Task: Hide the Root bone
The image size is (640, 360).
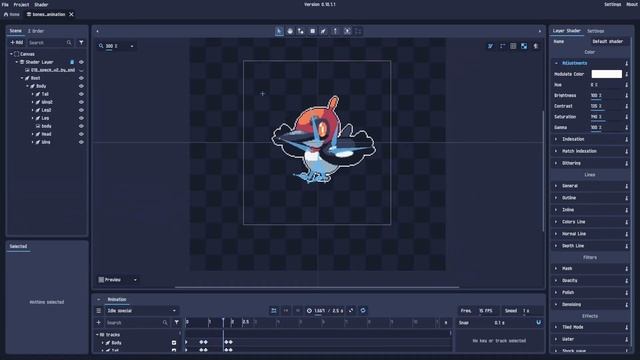Action: (x=81, y=78)
